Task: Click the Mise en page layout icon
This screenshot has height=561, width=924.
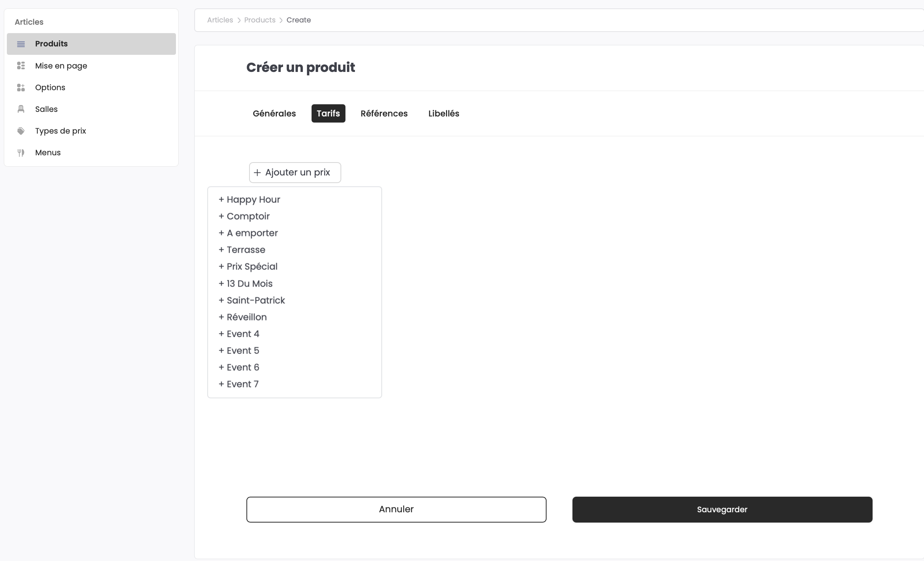Action: [x=21, y=66]
